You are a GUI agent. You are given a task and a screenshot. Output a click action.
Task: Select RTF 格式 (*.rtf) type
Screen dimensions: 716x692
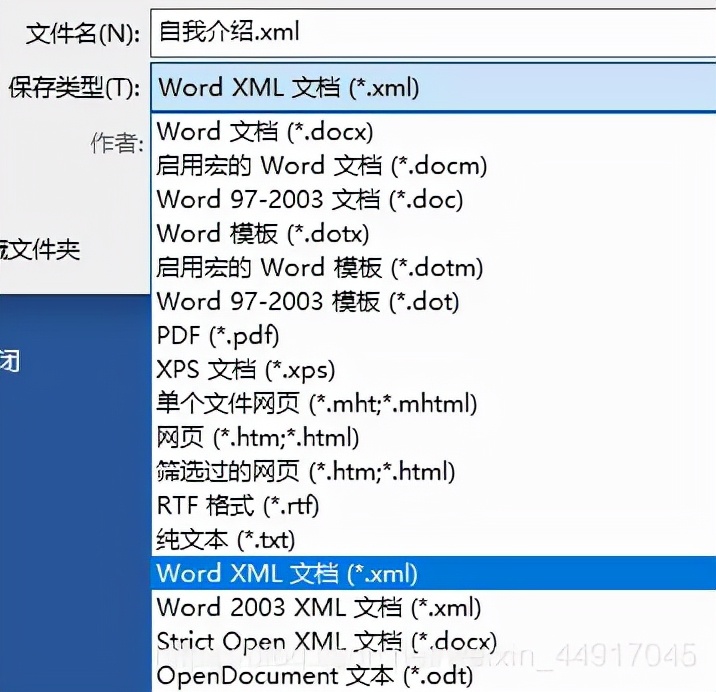[434, 506]
